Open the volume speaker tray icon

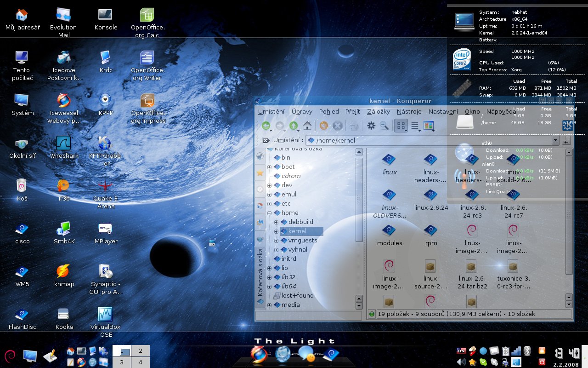tap(461, 362)
